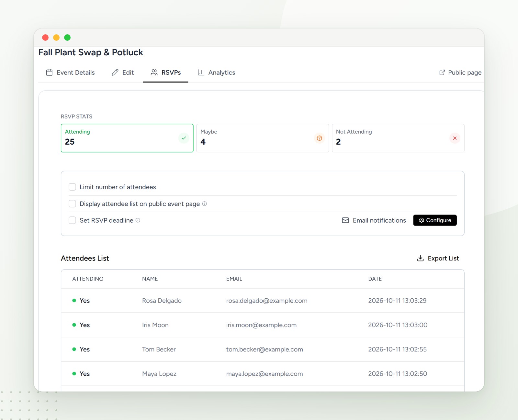Click the Fall Plant Swap & Potluck title
Viewport: 518px width, 420px height.
91,52
